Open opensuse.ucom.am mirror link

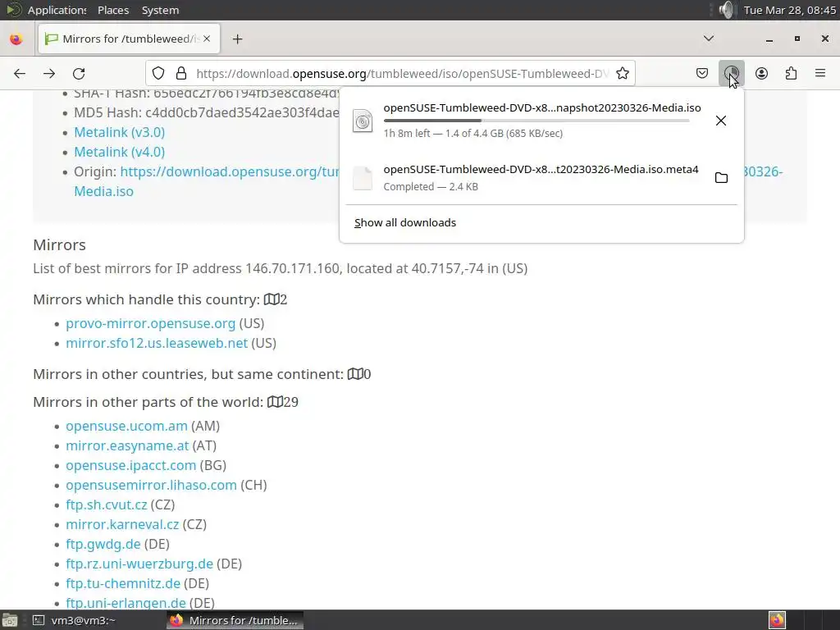pos(126,427)
